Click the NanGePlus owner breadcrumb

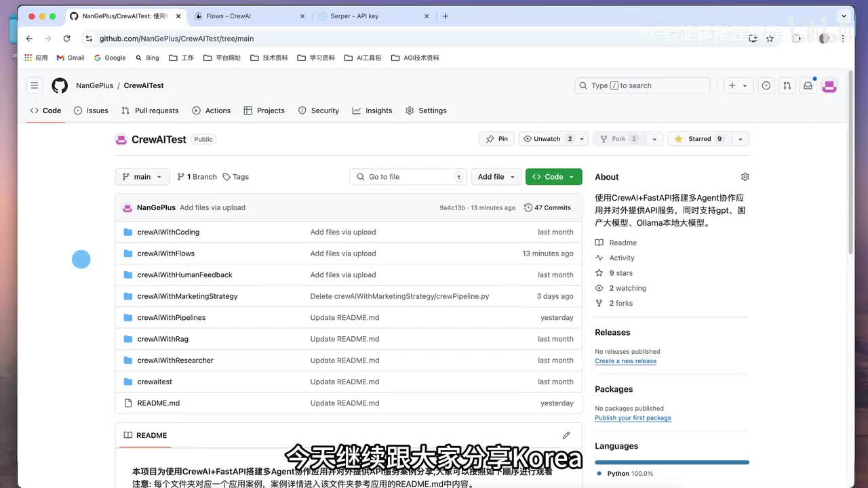94,85
